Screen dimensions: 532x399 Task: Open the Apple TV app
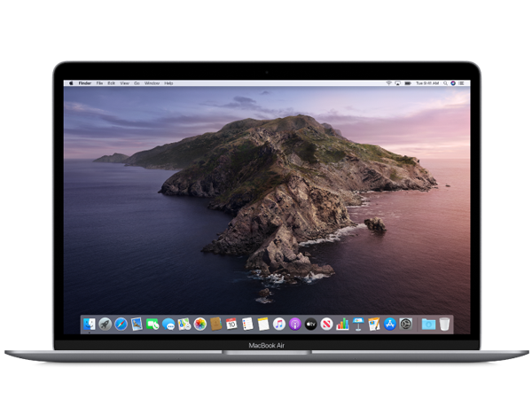pos(311,324)
